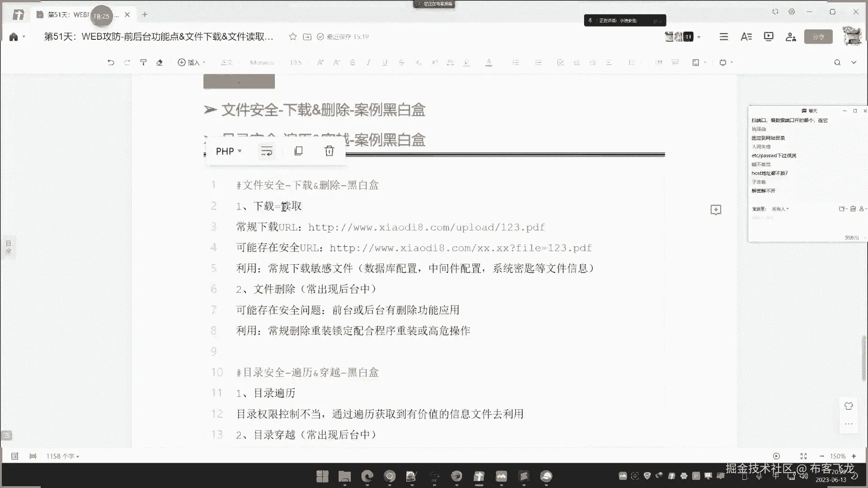Open search magnifier in toolbar
868x488 pixels.
click(x=837, y=62)
